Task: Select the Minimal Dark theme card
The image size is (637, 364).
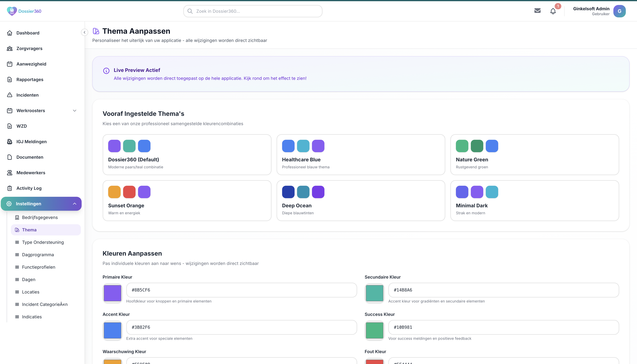Action: [x=534, y=201]
